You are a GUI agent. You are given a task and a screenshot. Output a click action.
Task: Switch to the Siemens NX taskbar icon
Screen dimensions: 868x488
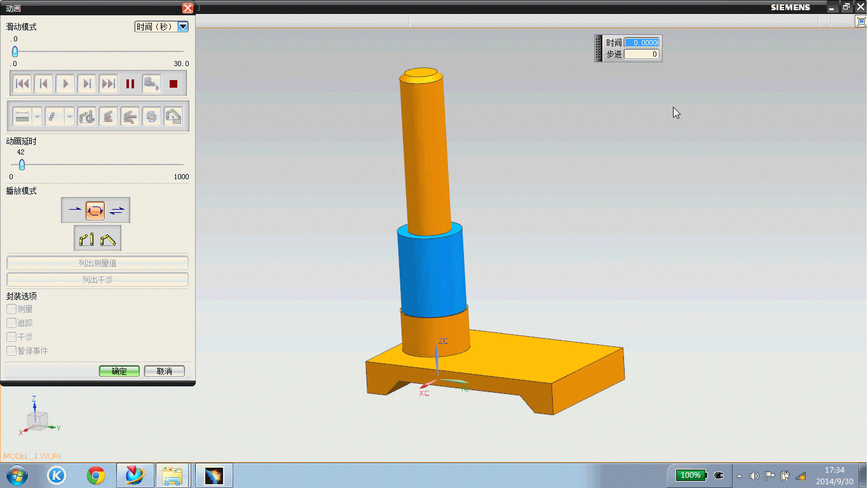[135, 475]
